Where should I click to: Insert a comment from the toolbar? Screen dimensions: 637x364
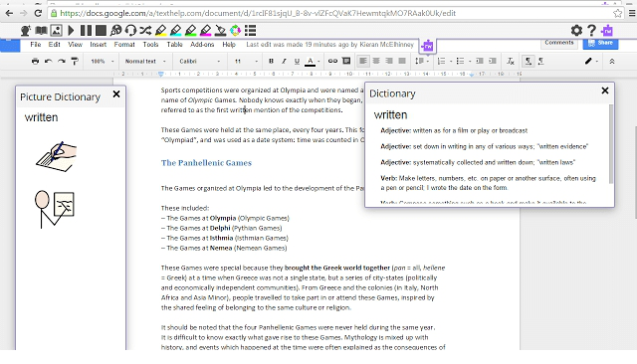pos(346,62)
